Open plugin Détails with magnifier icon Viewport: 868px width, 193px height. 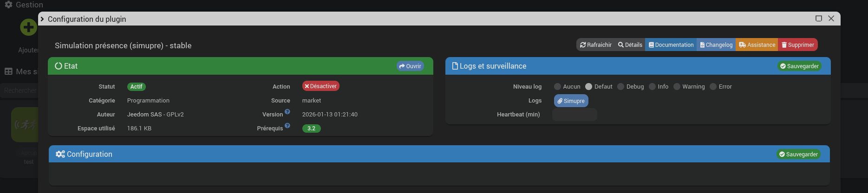coord(630,45)
